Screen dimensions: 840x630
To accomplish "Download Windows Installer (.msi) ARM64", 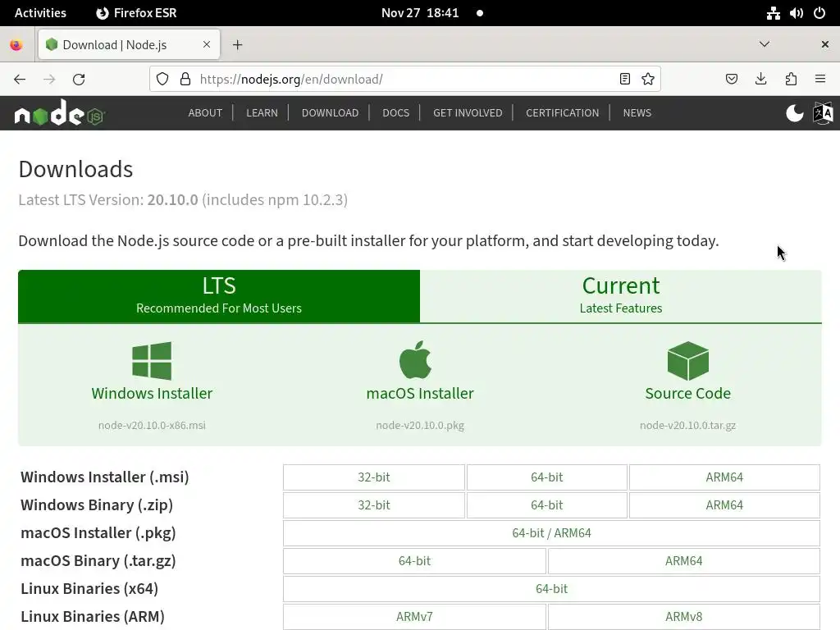I will click(x=724, y=477).
